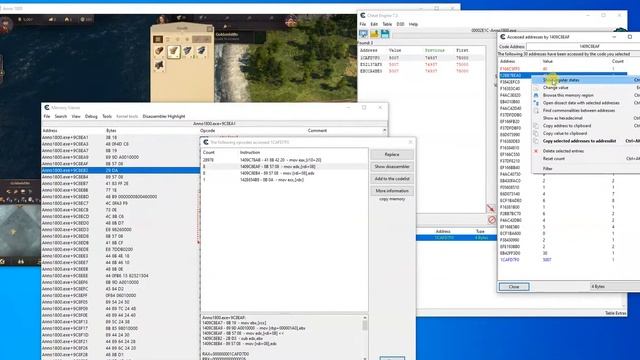Click the first category tab in goods panel
This screenshot has height=360, width=640.
coord(158,39)
